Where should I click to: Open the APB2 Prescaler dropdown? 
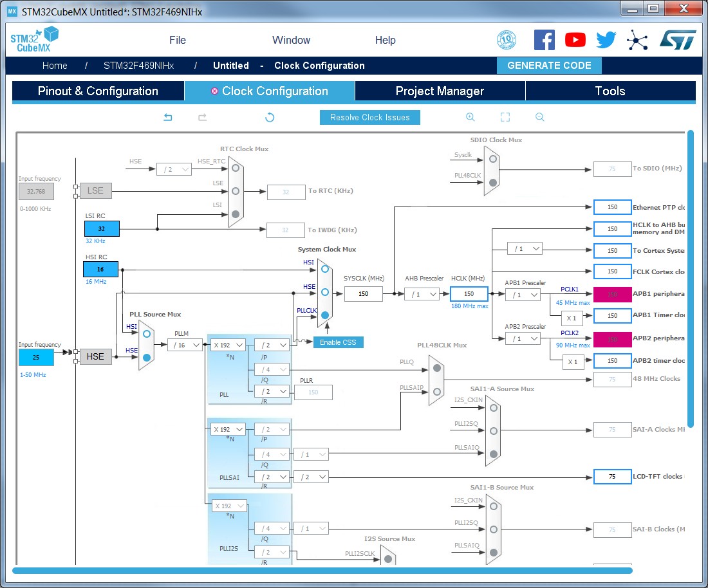point(523,338)
